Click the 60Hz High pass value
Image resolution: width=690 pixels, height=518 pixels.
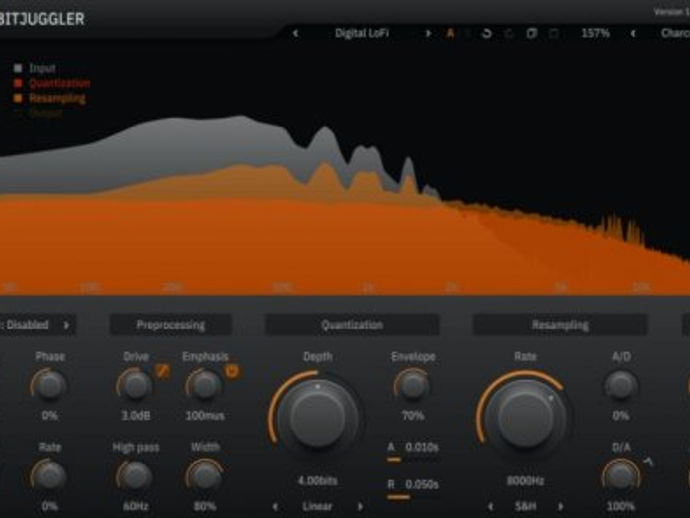[136, 507]
